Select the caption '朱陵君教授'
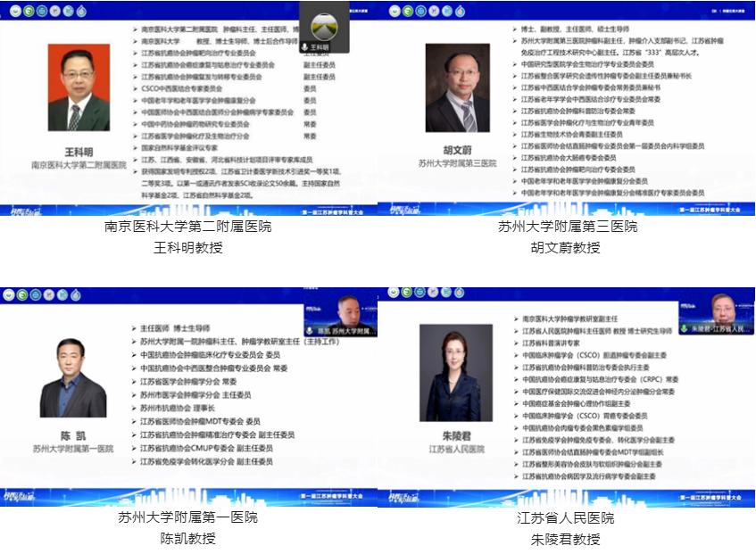 tap(566, 539)
